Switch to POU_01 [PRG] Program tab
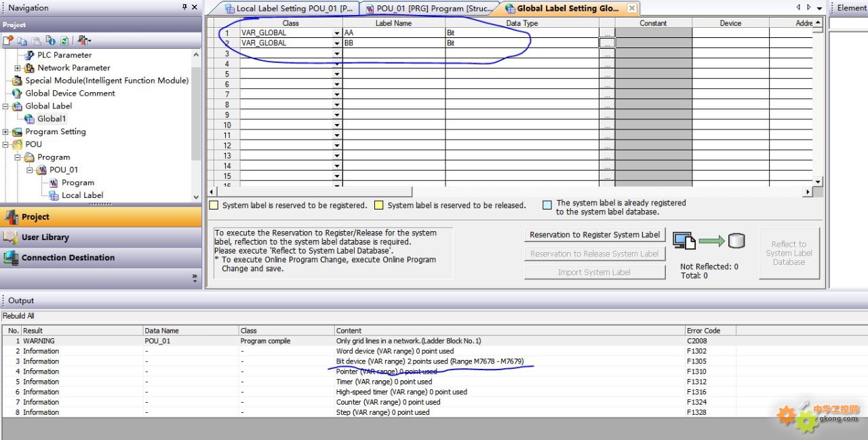The width and height of the screenshot is (868, 440). coord(428,9)
